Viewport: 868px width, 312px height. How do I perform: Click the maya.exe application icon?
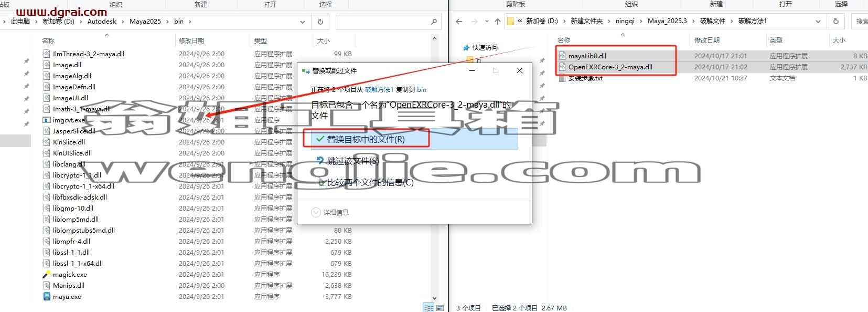(x=47, y=296)
